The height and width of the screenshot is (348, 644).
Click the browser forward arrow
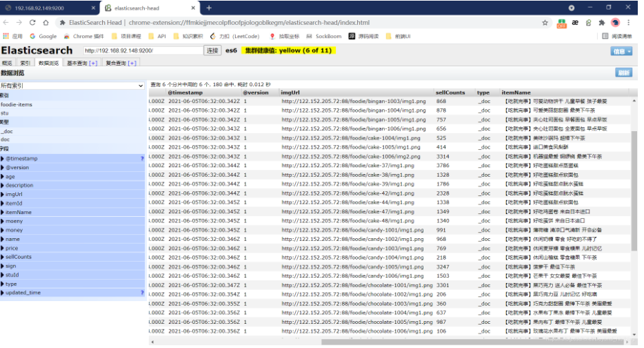tap(19, 23)
